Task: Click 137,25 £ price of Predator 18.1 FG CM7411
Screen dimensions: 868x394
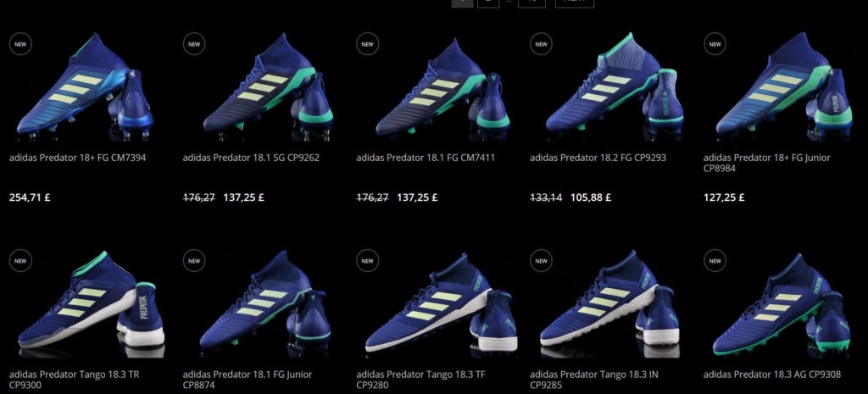Action: click(417, 197)
